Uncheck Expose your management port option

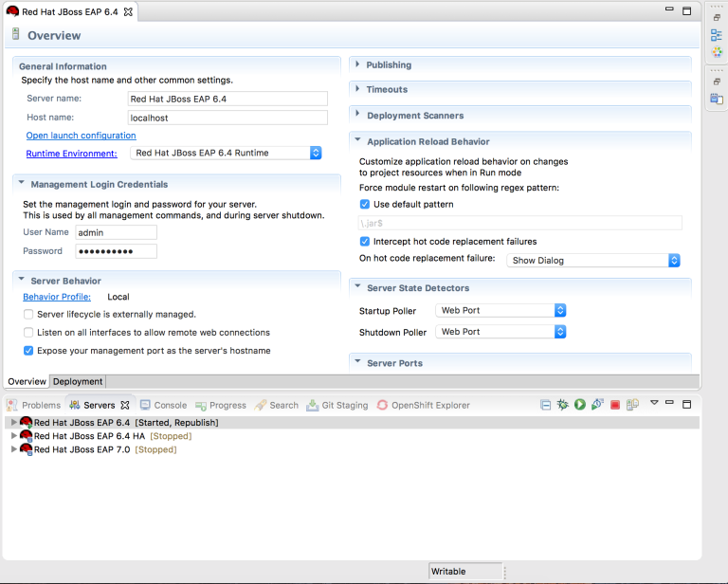click(28, 351)
